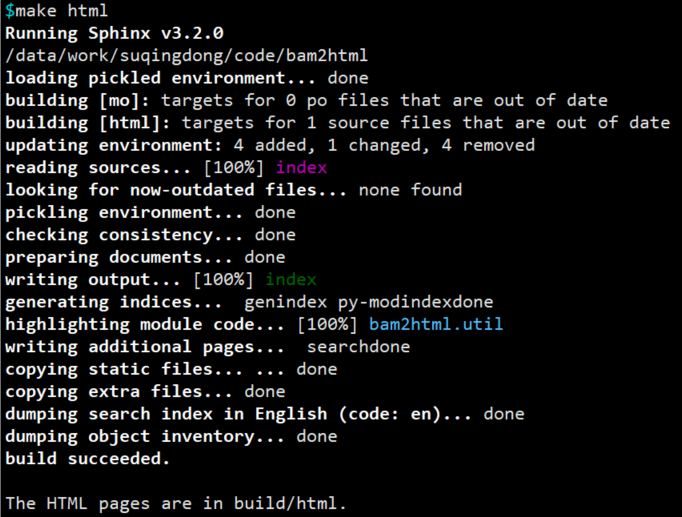Click the 'searchdone' text
The height and width of the screenshot is (517, 682).
point(358,347)
